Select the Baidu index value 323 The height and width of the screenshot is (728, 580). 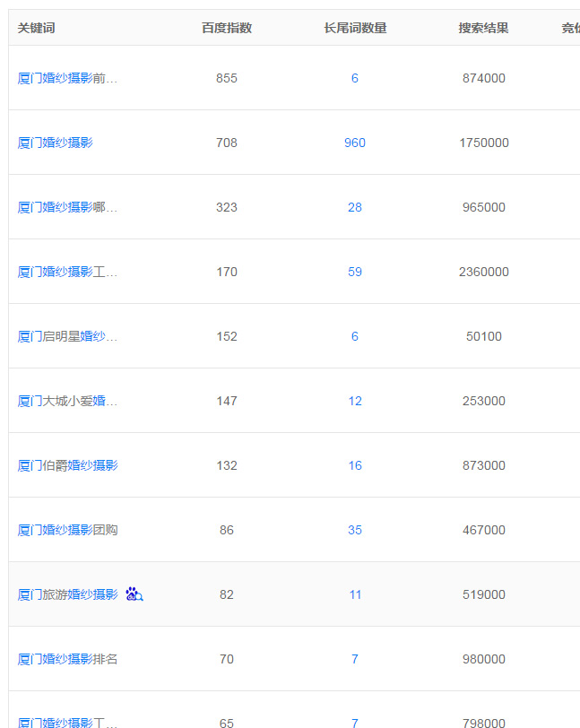tap(227, 207)
